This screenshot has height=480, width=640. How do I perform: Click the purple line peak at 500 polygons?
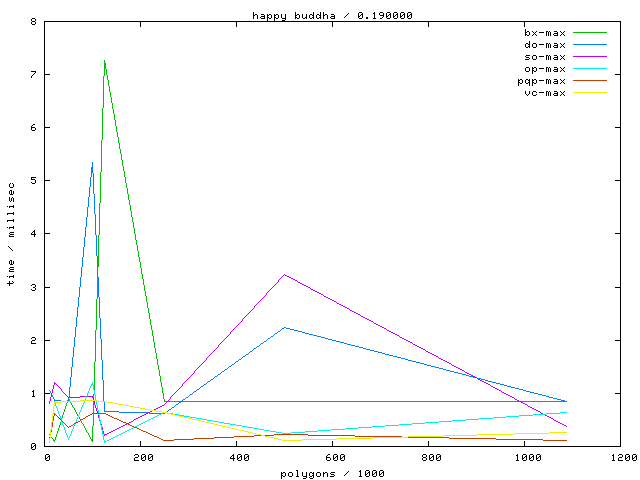click(285, 274)
